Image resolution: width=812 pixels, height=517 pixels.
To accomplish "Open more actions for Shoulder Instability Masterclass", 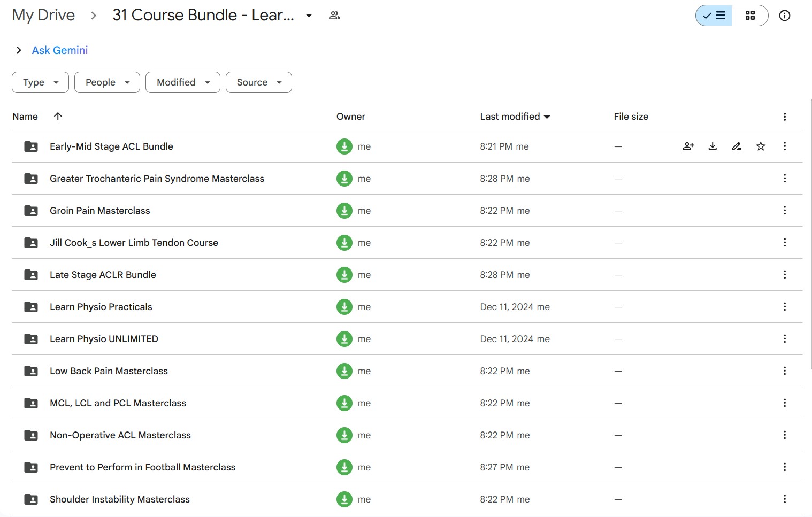I will tap(784, 499).
